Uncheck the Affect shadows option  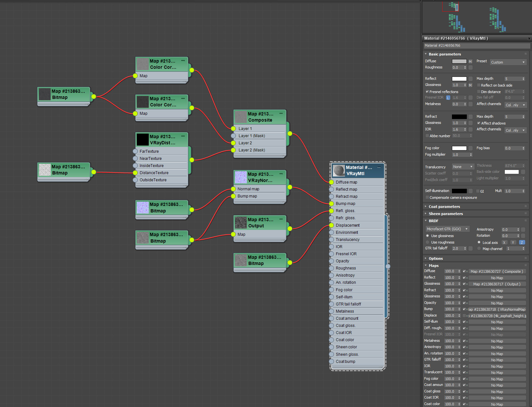(x=479, y=123)
